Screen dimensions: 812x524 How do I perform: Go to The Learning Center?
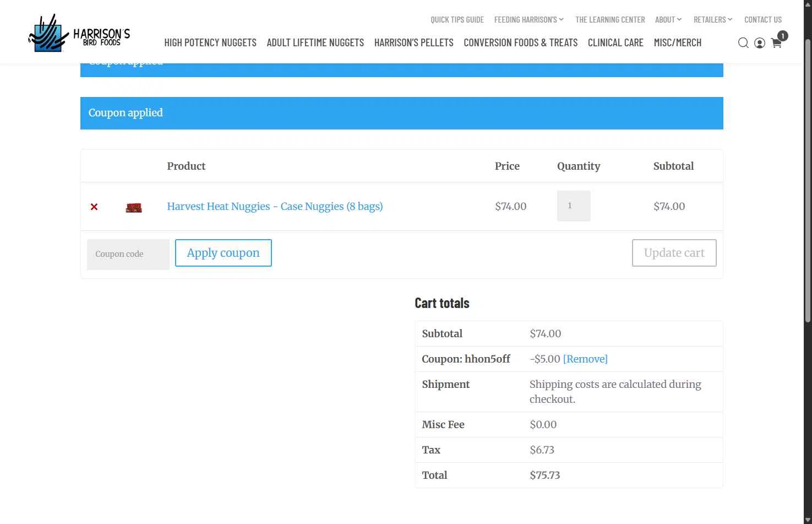pyautogui.click(x=610, y=20)
